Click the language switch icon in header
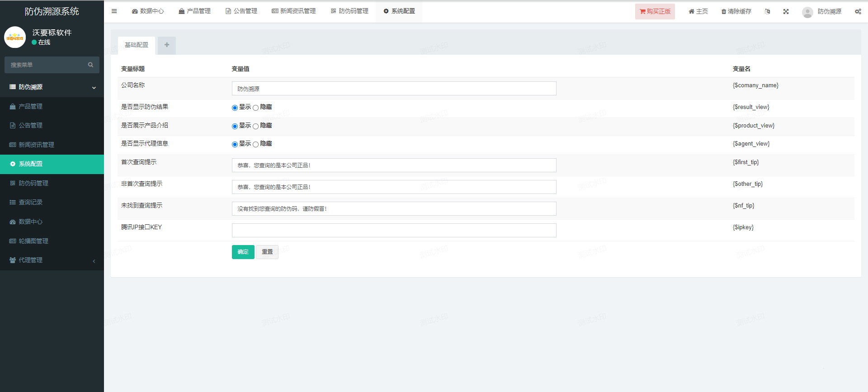 pos(767,12)
